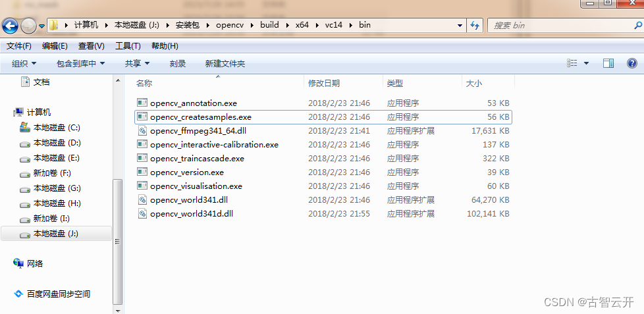644x314 pixels.
Task: Click the Forward navigation arrow button
Action: click(x=28, y=26)
